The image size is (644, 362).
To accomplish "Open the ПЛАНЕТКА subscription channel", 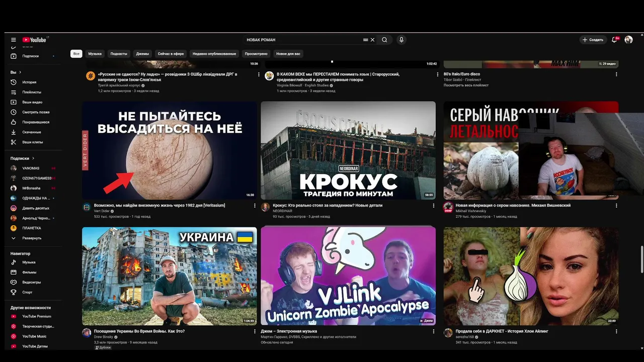I will pos(33,228).
